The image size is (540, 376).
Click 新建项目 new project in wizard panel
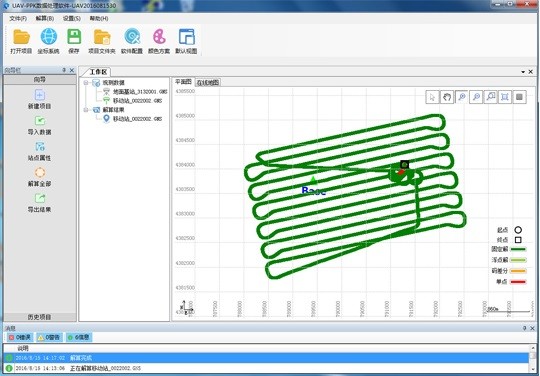(40, 99)
